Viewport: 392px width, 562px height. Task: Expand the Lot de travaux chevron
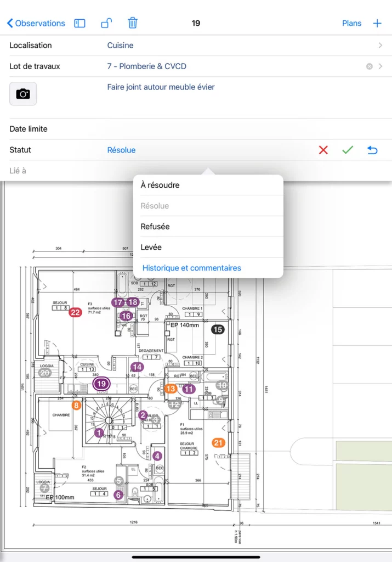[380, 66]
